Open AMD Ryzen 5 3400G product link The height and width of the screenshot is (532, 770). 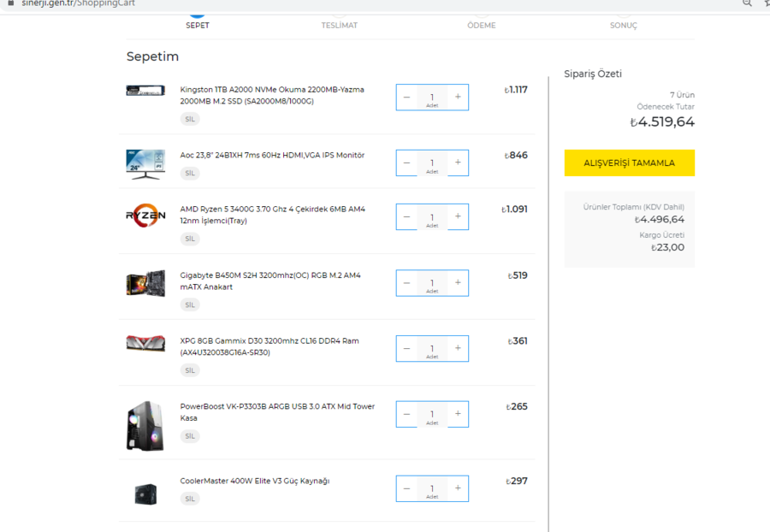point(273,215)
